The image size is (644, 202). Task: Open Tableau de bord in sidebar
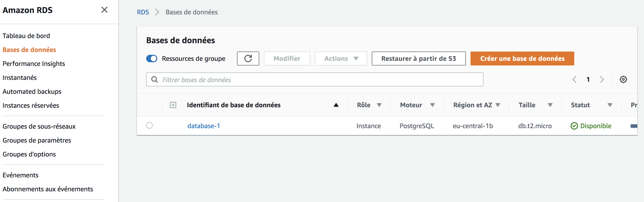26,36
